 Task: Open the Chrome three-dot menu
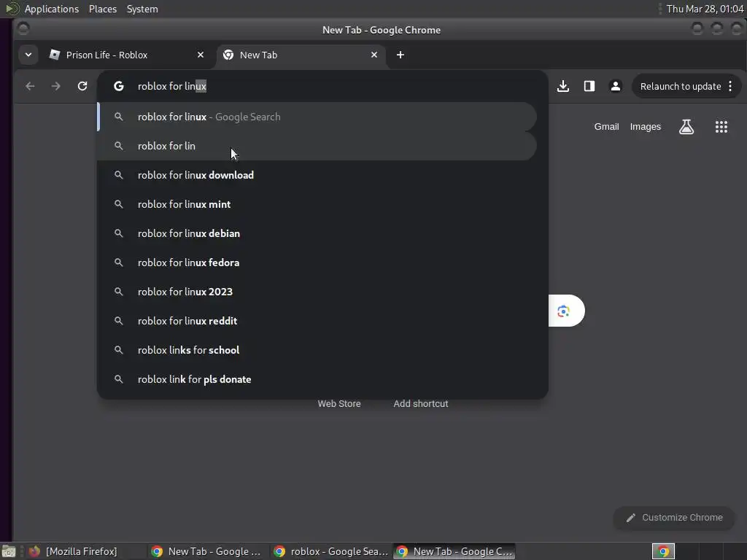730,86
